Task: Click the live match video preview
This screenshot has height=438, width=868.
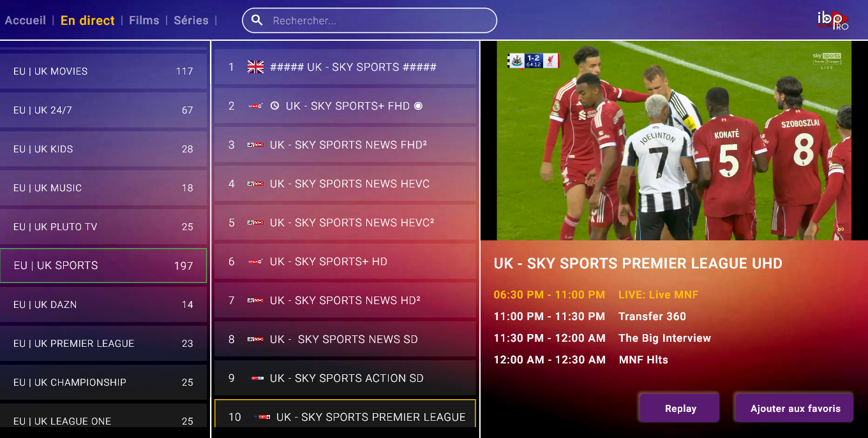Action: (674, 141)
